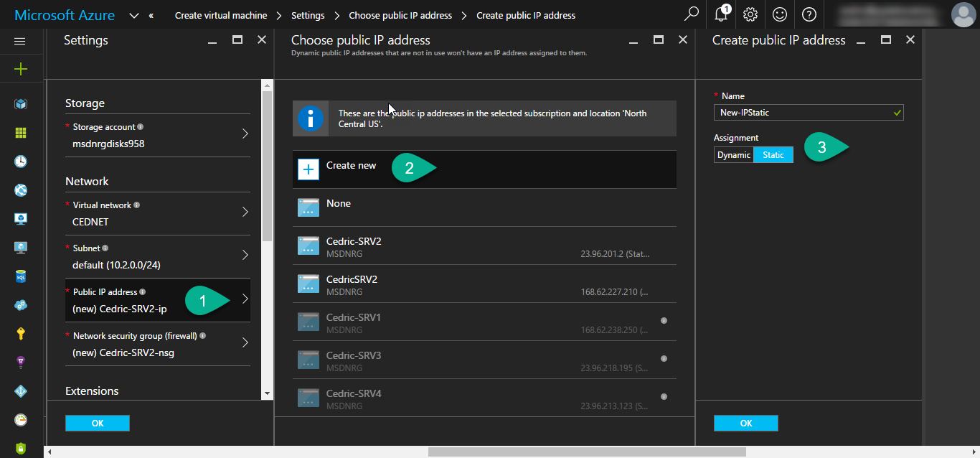Click Settings blade scrollbar up arrow

pyautogui.click(x=268, y=85)
